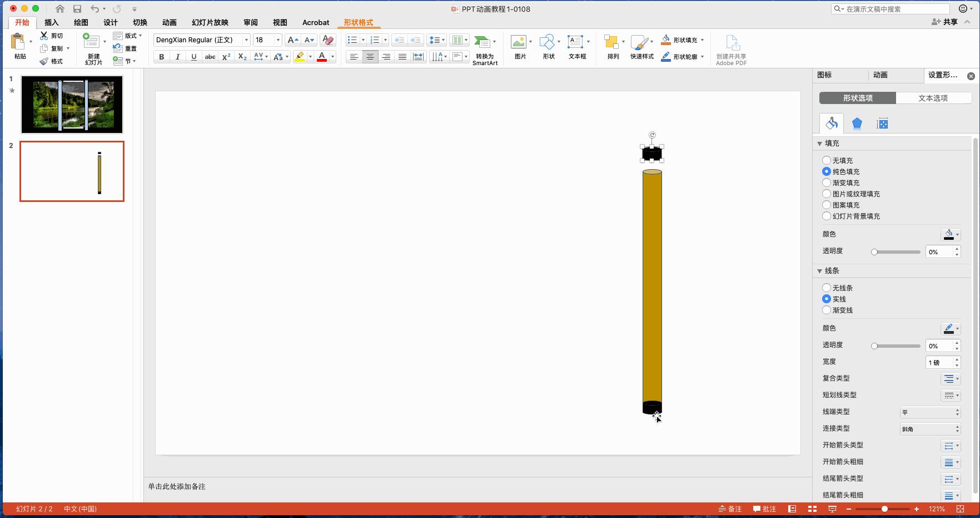Click the fill transparency slider
This screenshot has height=518, width=980.
896,252
